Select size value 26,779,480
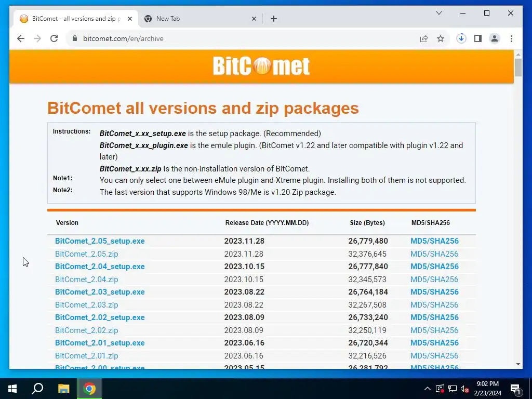 pos(368,241)
